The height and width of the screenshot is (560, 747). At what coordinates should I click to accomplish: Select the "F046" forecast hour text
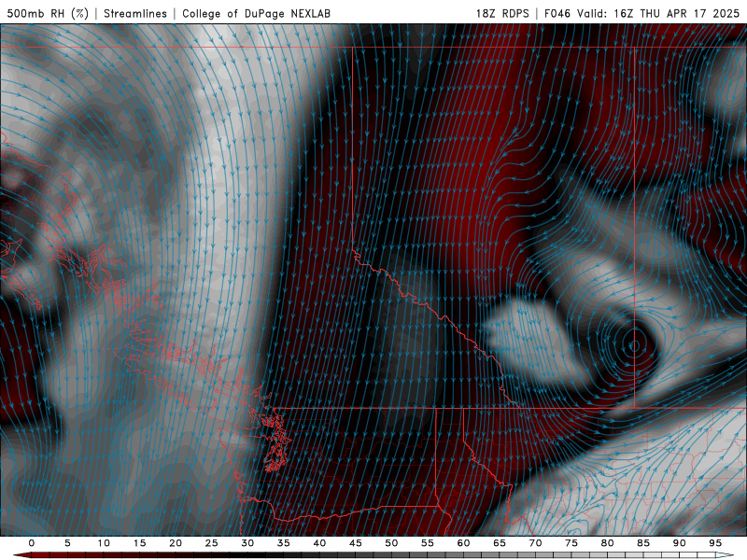(557, 13)
